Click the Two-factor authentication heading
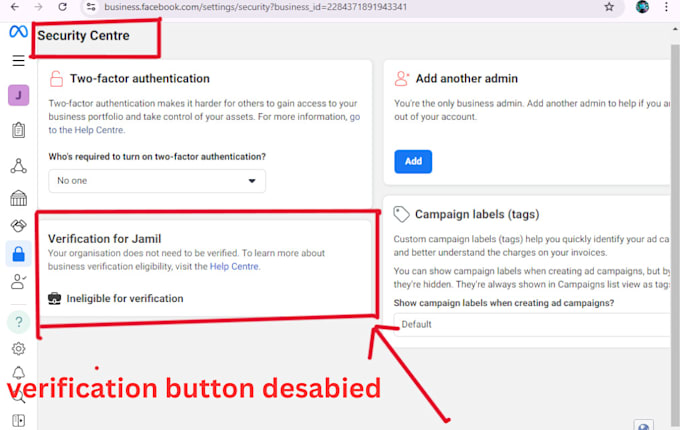Image resolution: width=680 pixels, height=430 pixels. [140, 78]
